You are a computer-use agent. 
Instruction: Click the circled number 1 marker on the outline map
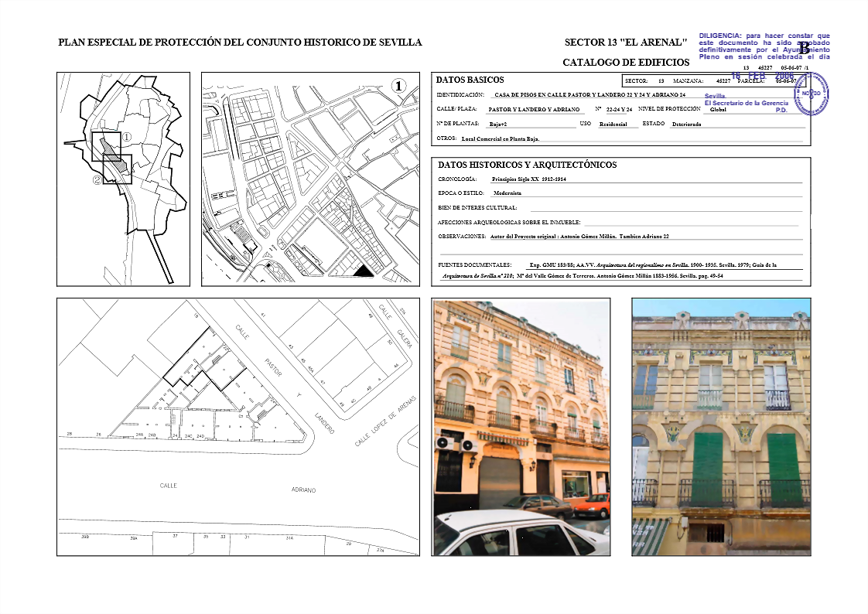[x=126, y=137]
